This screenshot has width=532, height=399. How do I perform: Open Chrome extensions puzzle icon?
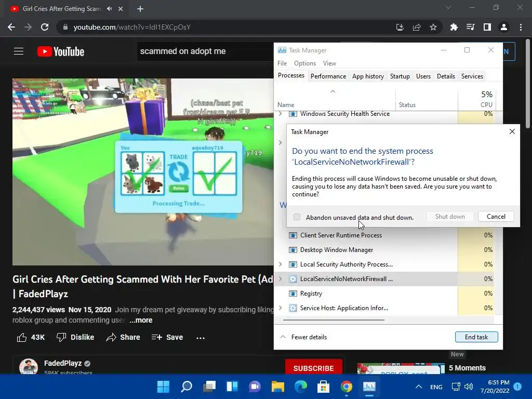454,27
